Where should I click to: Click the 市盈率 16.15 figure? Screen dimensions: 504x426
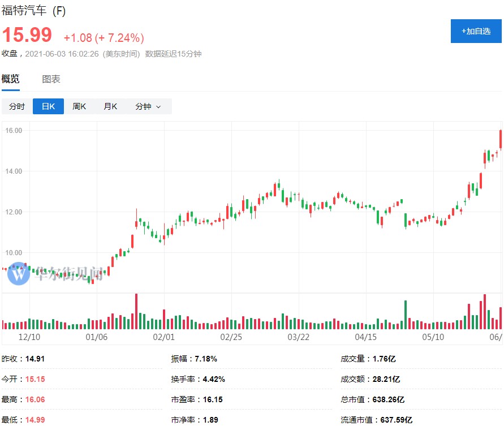coord(213,399)
